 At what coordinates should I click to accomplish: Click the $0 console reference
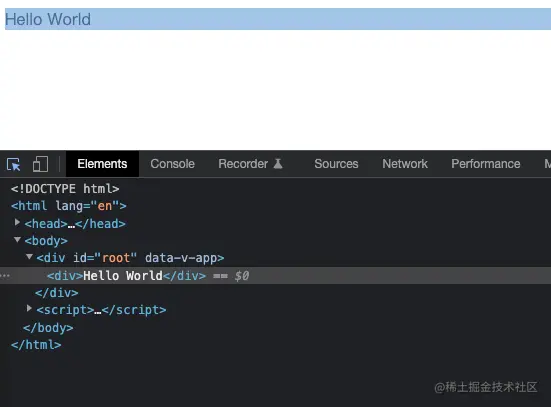[x=242, y=276]
